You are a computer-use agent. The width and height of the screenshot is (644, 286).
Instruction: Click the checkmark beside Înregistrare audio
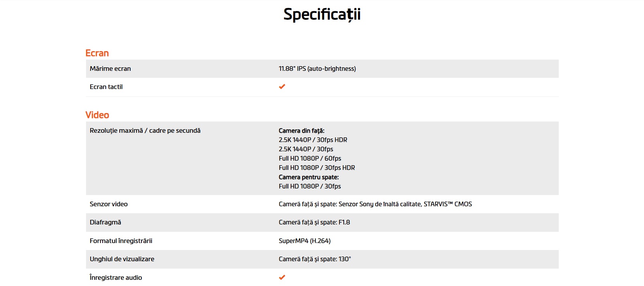pos(282,277)
